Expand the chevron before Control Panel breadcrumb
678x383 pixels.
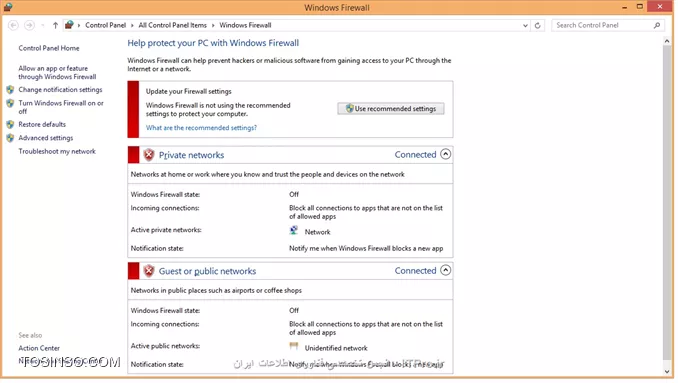pos(79,26)
